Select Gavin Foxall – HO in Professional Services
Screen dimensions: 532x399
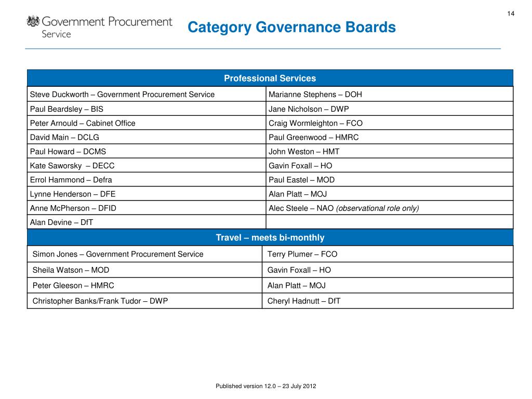[390, 166]
